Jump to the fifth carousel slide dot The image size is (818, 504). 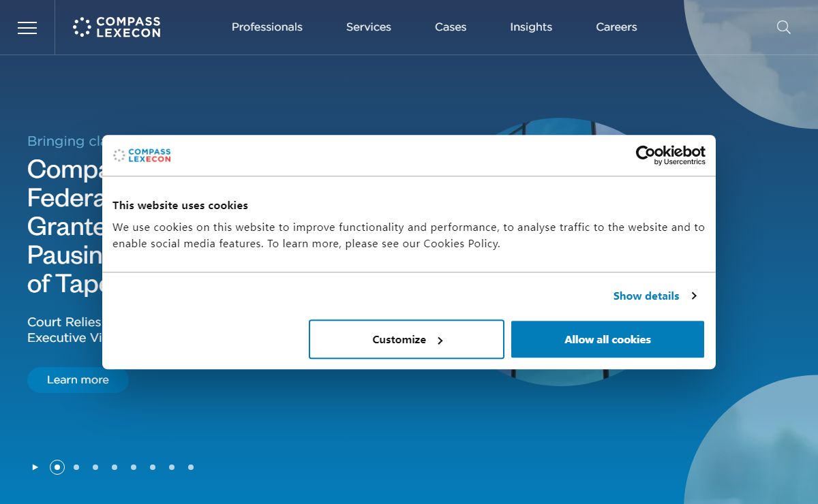click(x=134, y=467)
